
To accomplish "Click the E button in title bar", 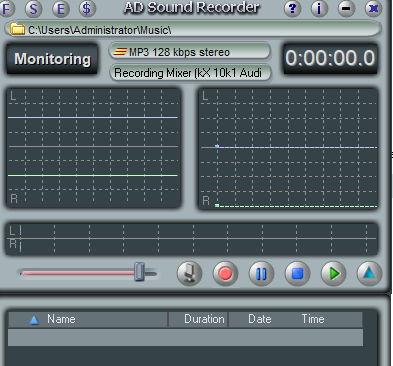I will 61,9.
